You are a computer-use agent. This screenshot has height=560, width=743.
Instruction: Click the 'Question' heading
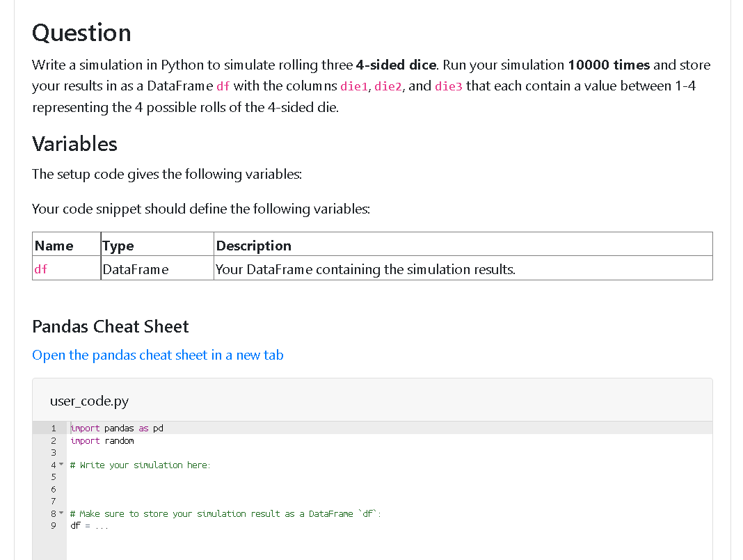tap(81, 33)
